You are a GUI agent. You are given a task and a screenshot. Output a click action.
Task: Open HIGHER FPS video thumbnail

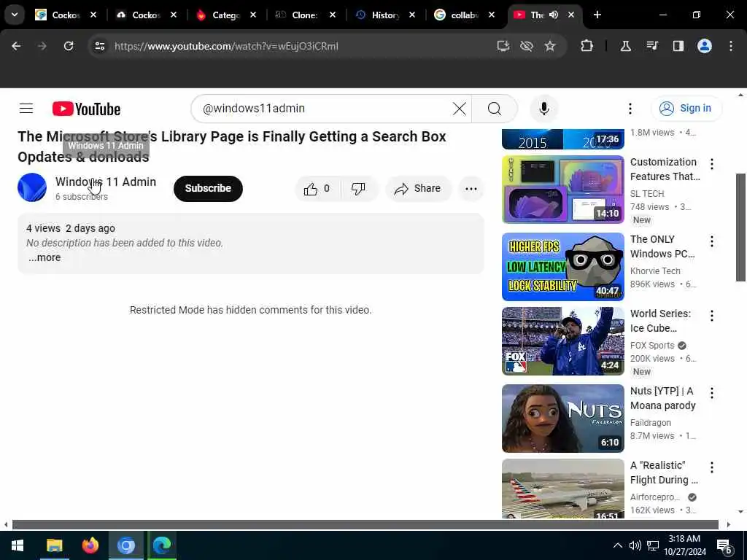pyautogui.click(x=562, y=267)
